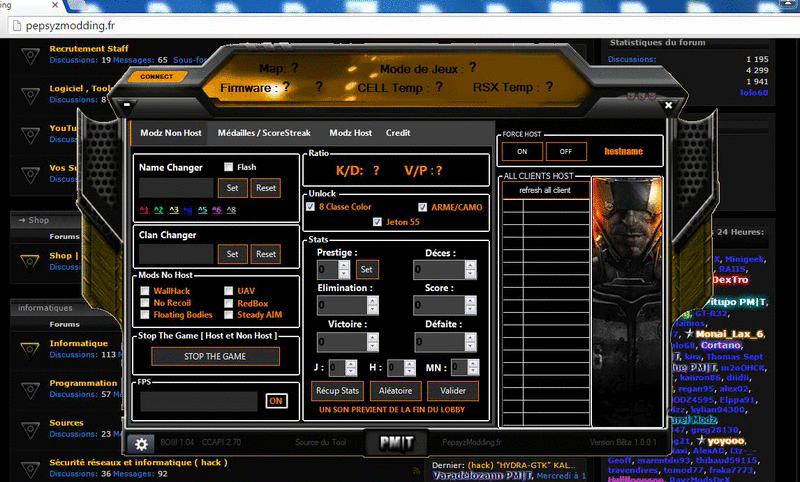Open the Médailles / ScoreStreak tab
Image resolution: width=800 pixels, height=482 pixels.
click(264, 133)
